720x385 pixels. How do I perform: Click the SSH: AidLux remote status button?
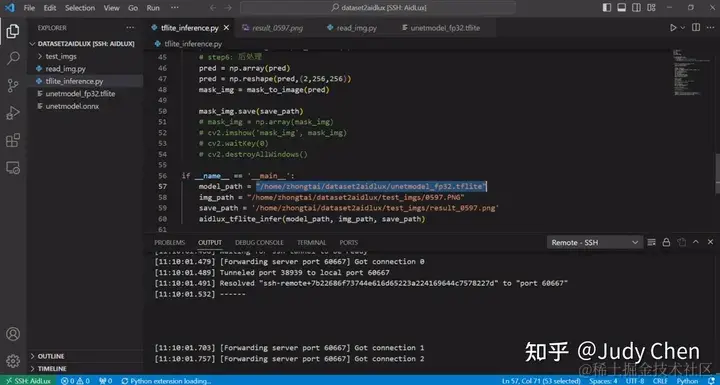click(28, 380)
